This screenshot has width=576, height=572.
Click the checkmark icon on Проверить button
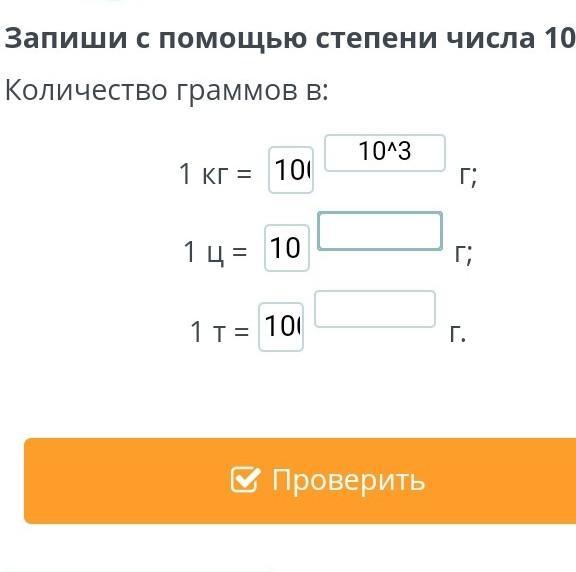point(245,479)
